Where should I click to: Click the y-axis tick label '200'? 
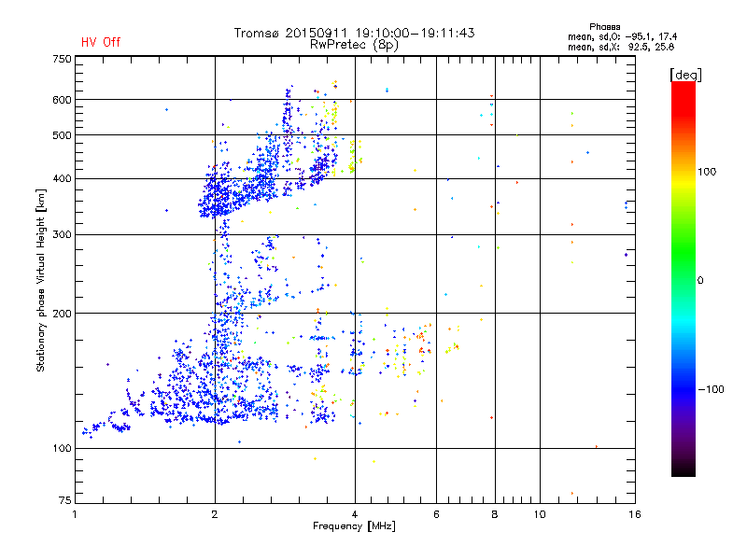coord(62,314)
